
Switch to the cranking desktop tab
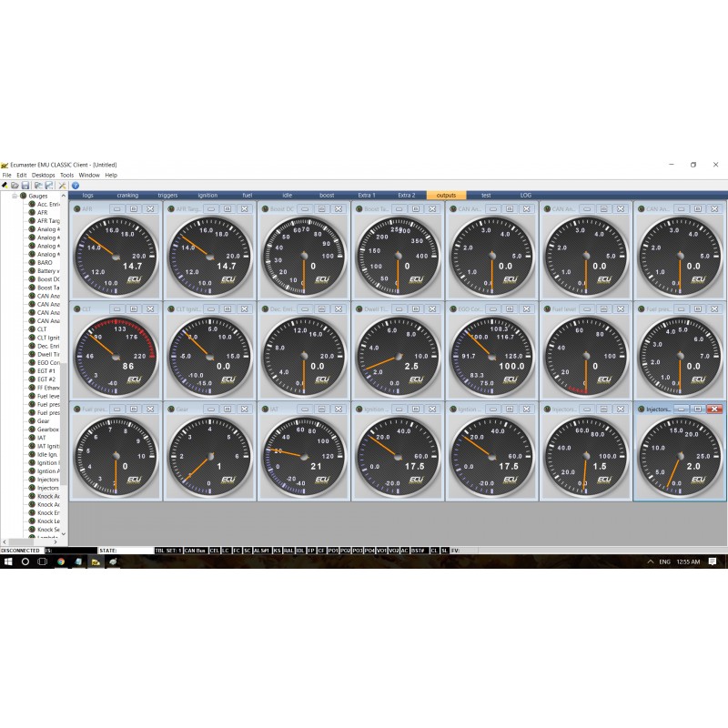127,196
